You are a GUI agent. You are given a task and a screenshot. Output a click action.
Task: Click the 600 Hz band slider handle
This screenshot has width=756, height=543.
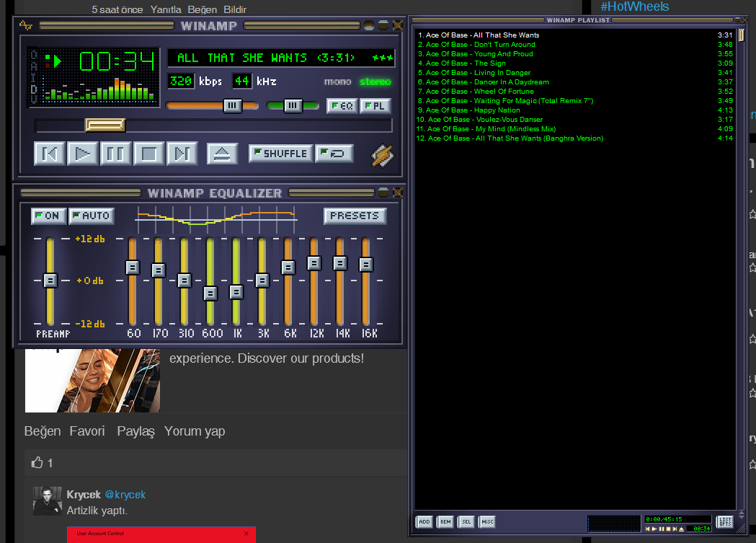(x=210, y=293)
